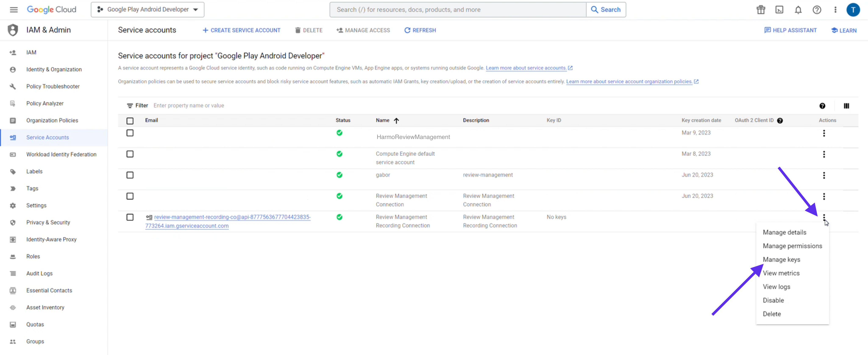868x355 pixels.
Task: Open review-management-recording service account email link
Action: coord(228,221)
